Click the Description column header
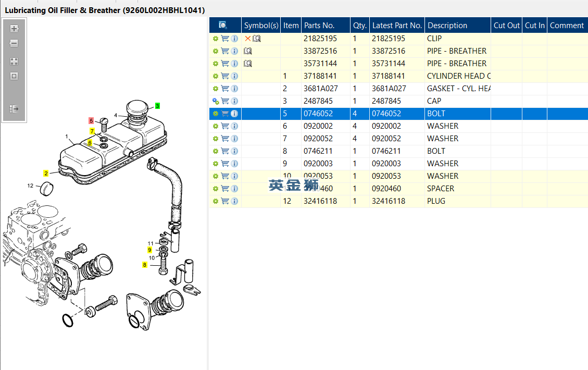Image resolution: width=588 pixels, height=370 pixels. pyautogui.click(x=447, y=26)
